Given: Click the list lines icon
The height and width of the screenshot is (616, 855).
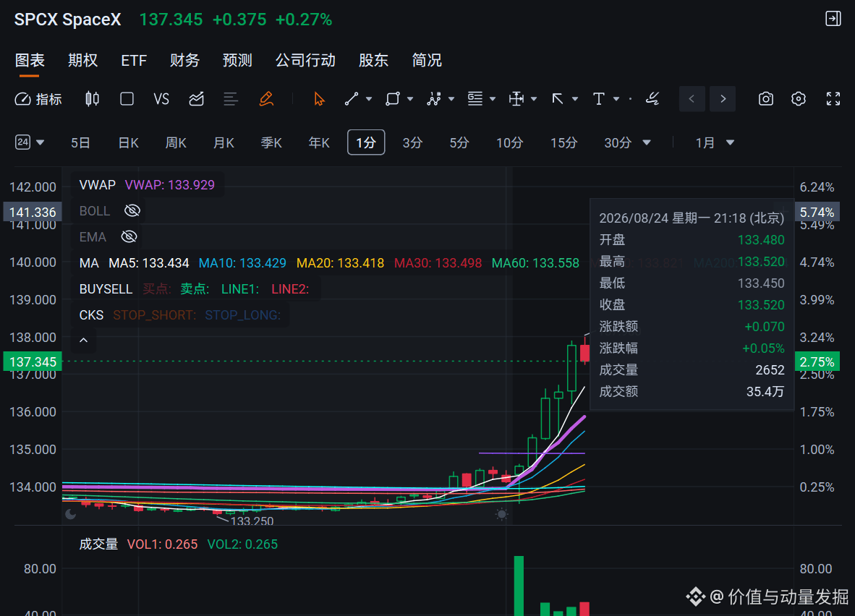Looking at the screenshot, I should [231, 99].
